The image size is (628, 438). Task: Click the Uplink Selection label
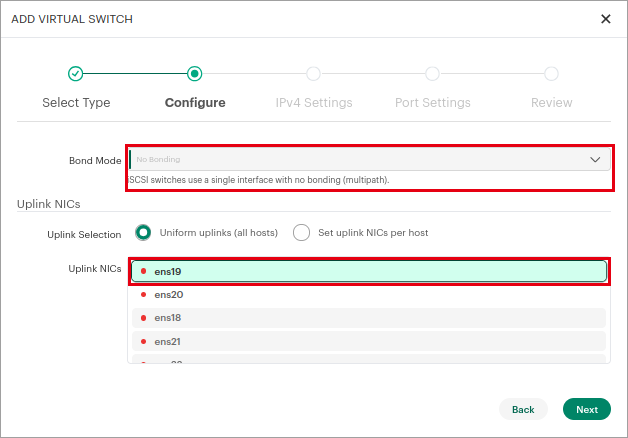coord(84,235)
